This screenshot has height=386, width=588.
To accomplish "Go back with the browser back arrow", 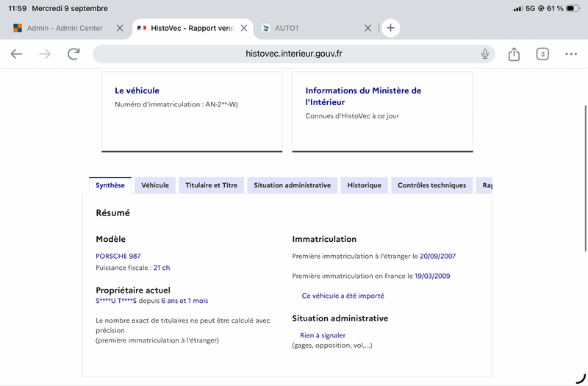I will point(16,54).
